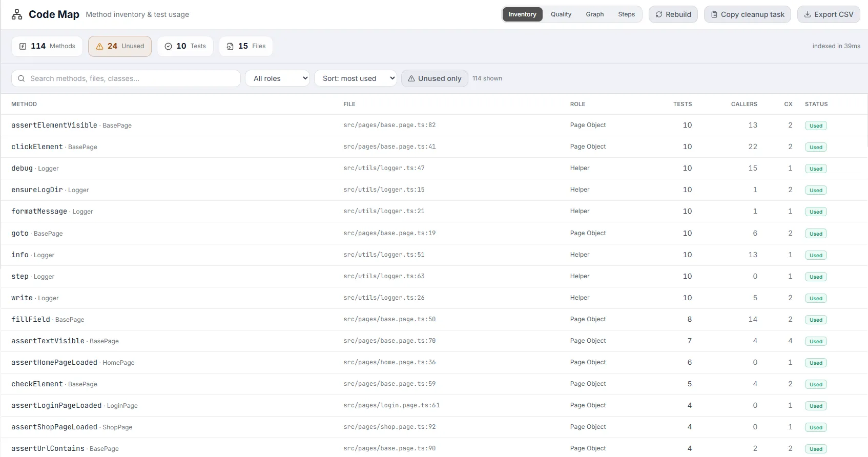Select the 10 Tests stat card
The height and width of the screenshot is (457, 868).
[x=185, y=46]
